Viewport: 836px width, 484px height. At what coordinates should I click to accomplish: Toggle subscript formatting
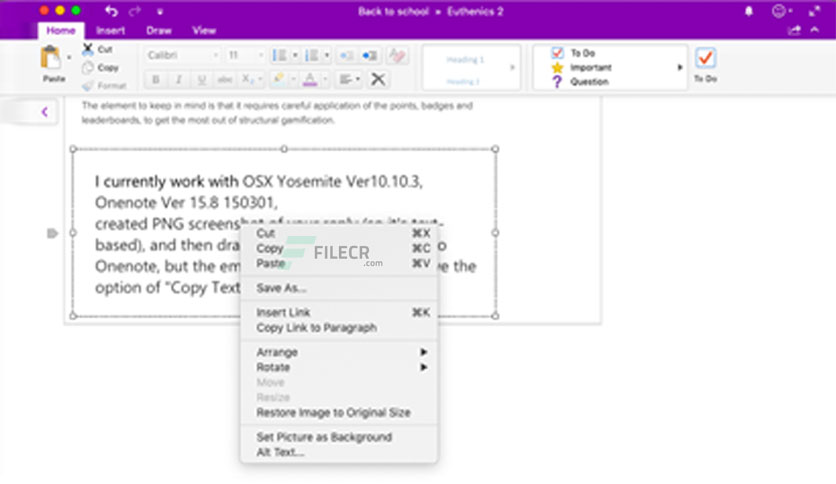tap(248, 79)
